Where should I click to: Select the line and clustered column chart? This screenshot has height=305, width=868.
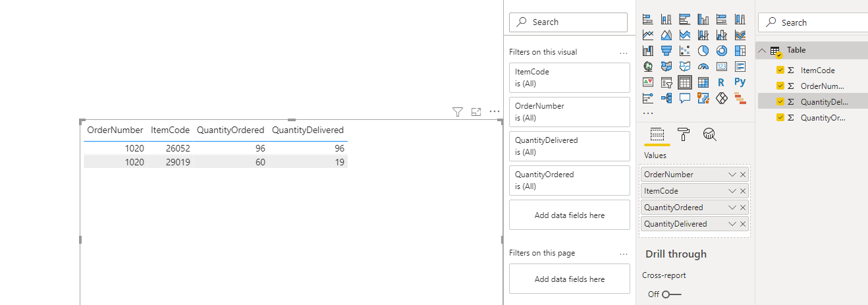coord(722,35)
